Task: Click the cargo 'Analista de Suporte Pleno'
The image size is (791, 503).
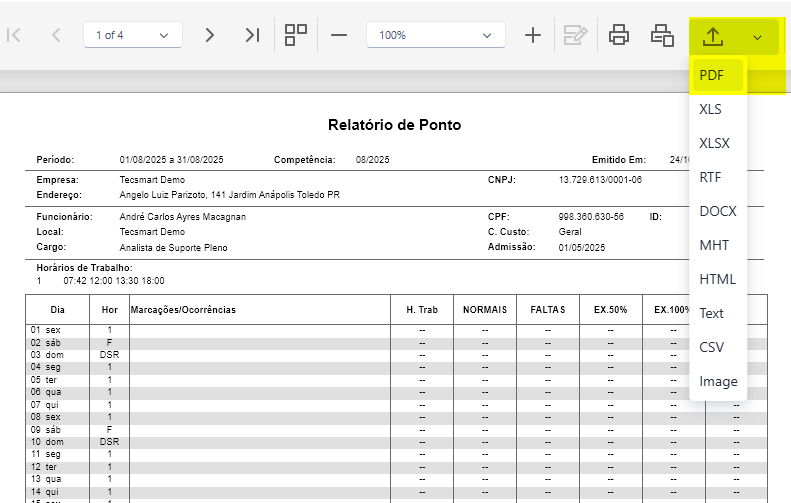Action: pyautogui.click(x=174, y=248)
